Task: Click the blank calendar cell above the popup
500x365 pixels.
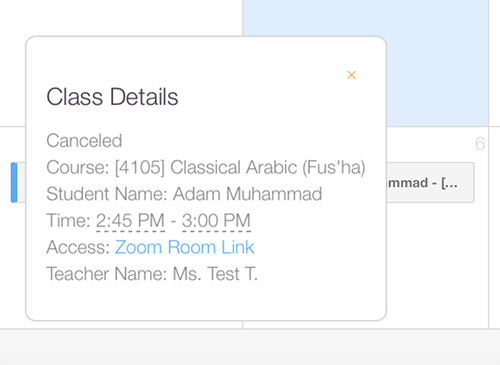Action: [x=121, y=17]
